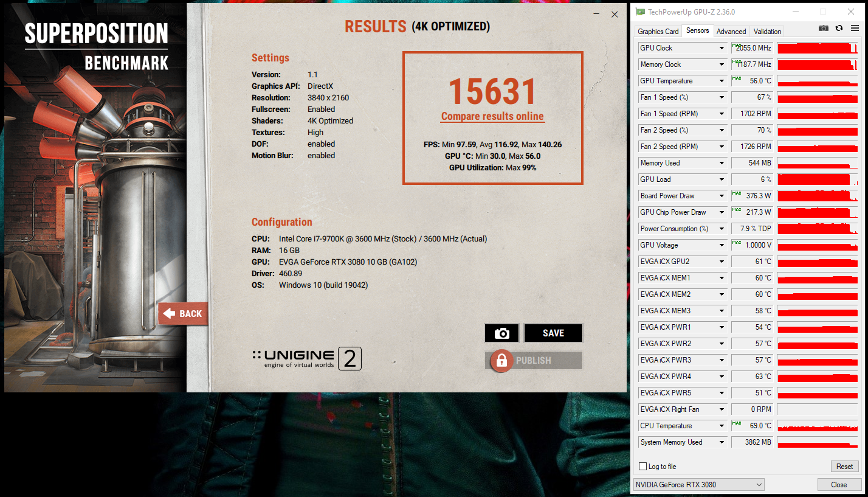Click the Board Power Draw 376.3 W value
The width and height of the screenshot is (868, 497).
[x=752, y=196]
